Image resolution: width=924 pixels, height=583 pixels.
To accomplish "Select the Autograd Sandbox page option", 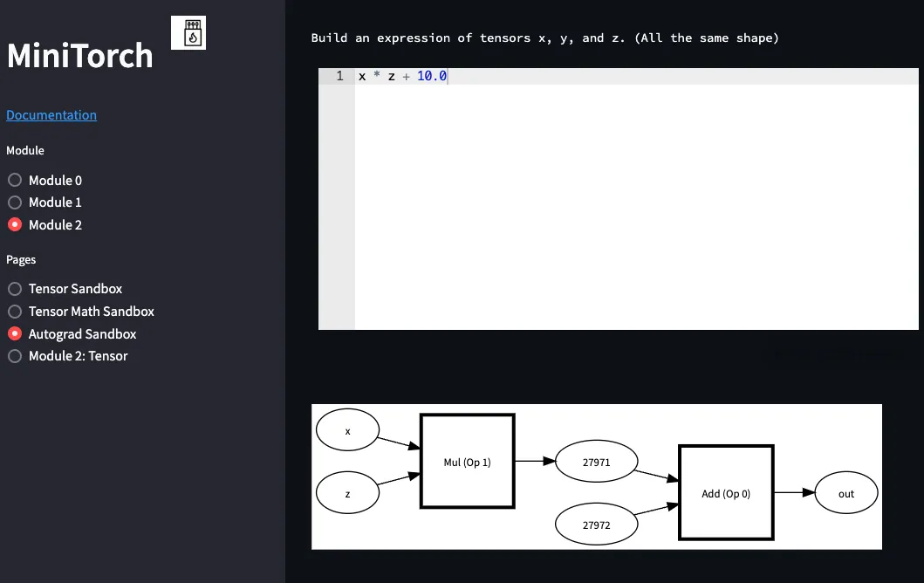I will click(15, 333).
